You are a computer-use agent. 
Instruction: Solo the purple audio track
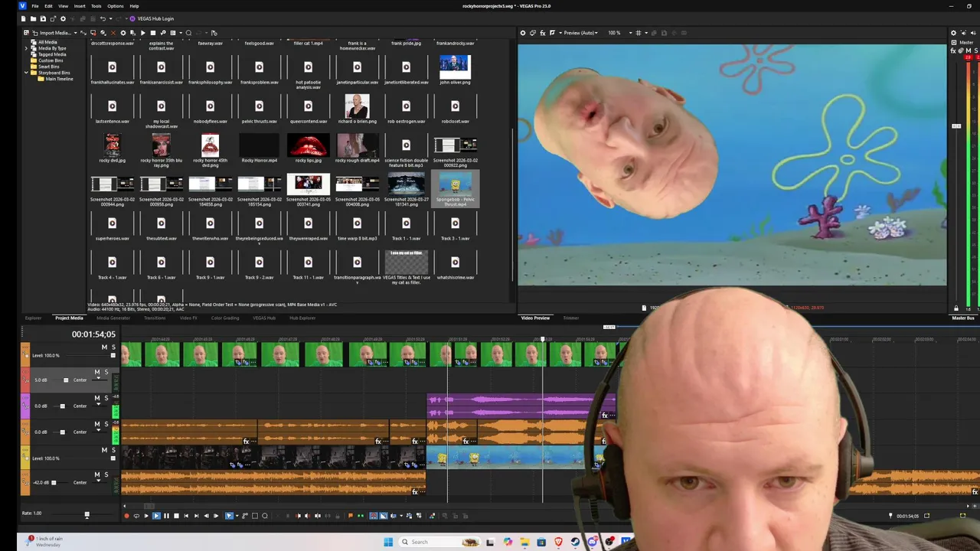click(x=106, y=398)
